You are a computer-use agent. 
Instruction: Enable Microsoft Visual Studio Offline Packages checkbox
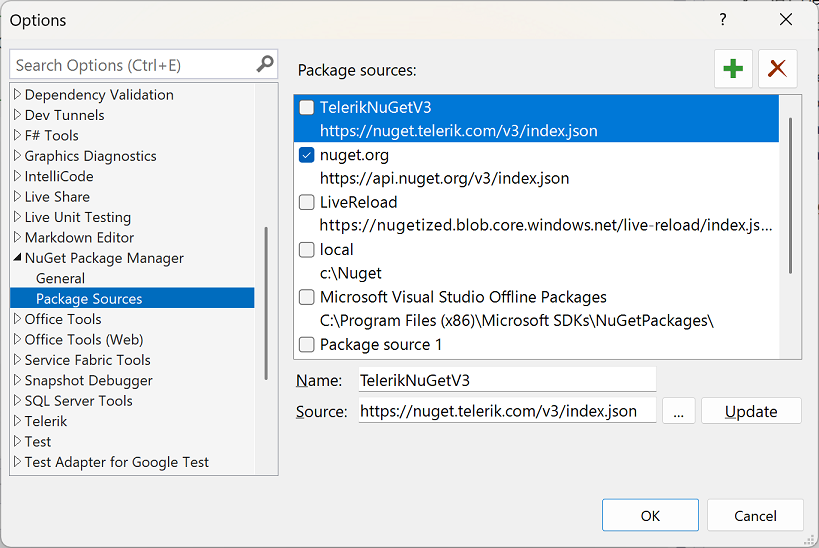pos(307,297)
